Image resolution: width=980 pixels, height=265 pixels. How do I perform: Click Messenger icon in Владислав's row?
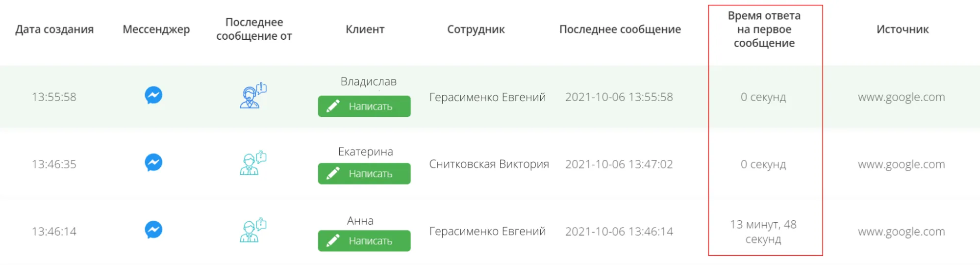(x=153, y=95)
